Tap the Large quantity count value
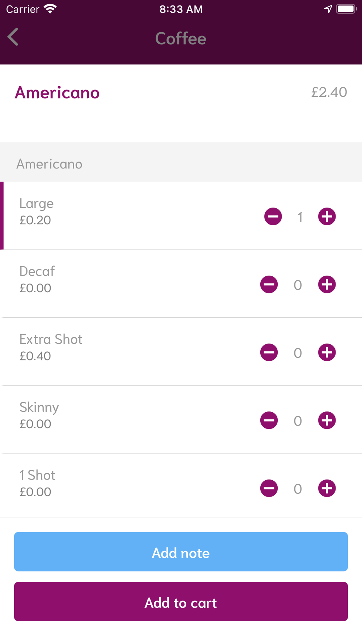Screen dimensions: 362x644 (x=300, y=217)
